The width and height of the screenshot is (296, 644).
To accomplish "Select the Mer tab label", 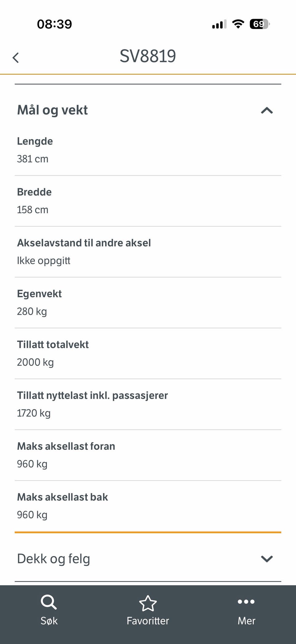I will click(246, 621).
